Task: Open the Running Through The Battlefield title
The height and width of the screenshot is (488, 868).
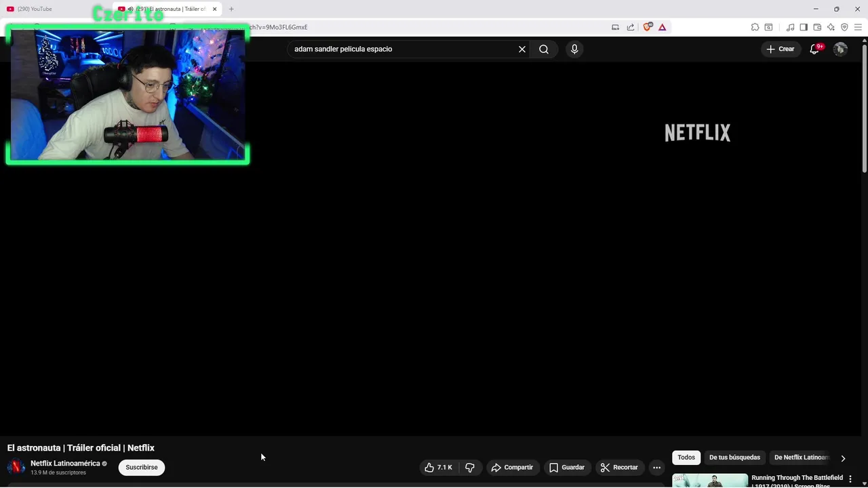Action: pos(797,481)
